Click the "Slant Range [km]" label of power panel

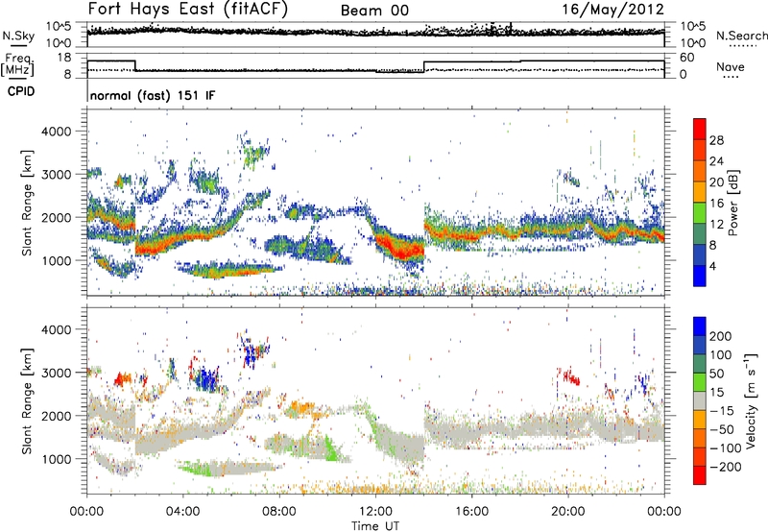[x=27, y=203]
